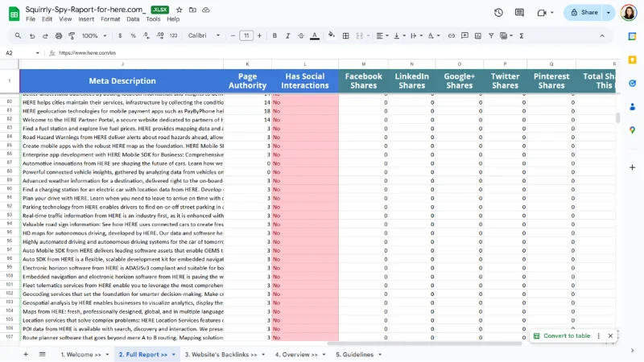Toggle bold formatting
This screenshot has height=362, width=644.
click(x=275, y=35)
